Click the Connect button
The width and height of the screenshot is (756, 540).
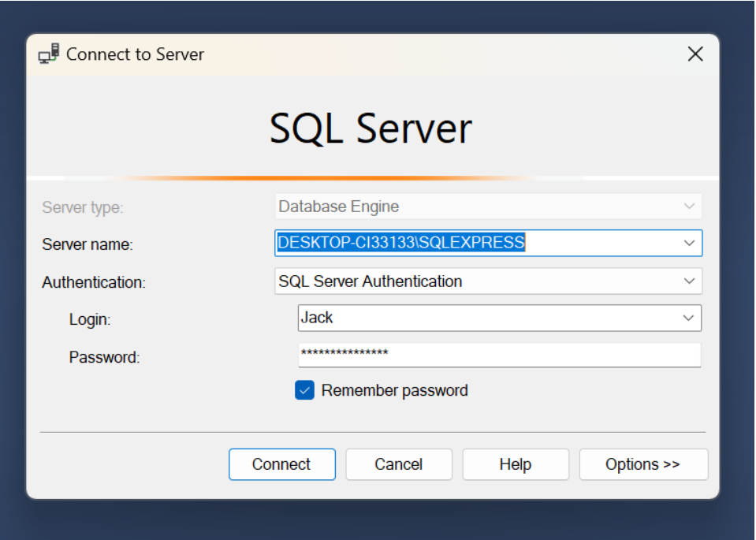coord(282,464)
